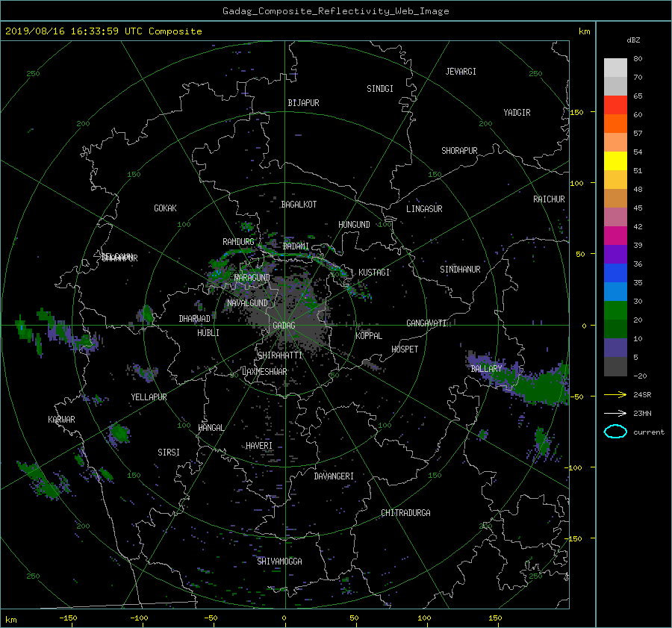Click the HUBLI city label
This screenshot has height=628, width=672.
click(x=208, y=332)
